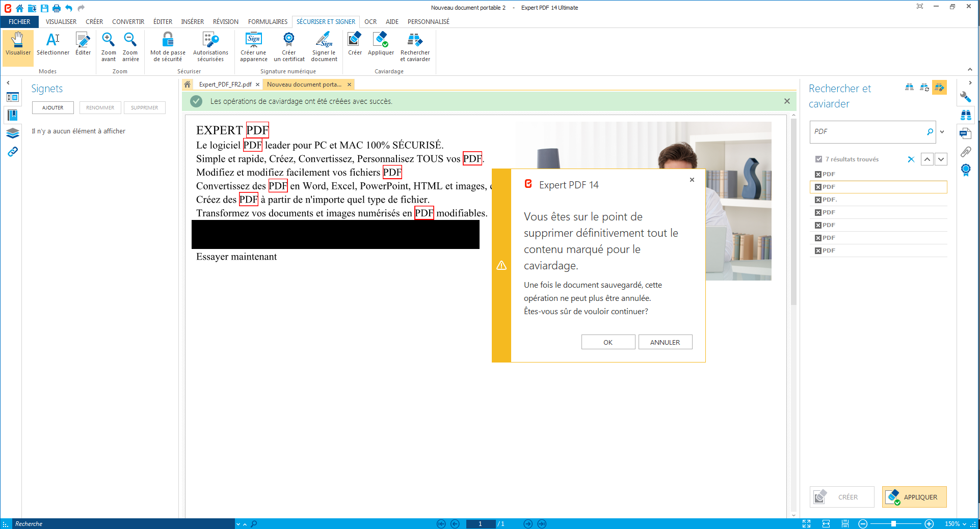Select the search and redact mode icon
This screenshot has height=529, width=980.
tap(939, 88)
